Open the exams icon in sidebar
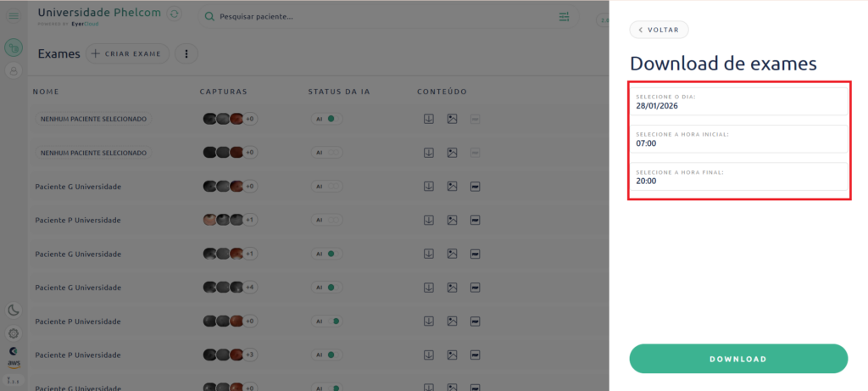This screenshot has width=868, height=391. coord(14,47)
